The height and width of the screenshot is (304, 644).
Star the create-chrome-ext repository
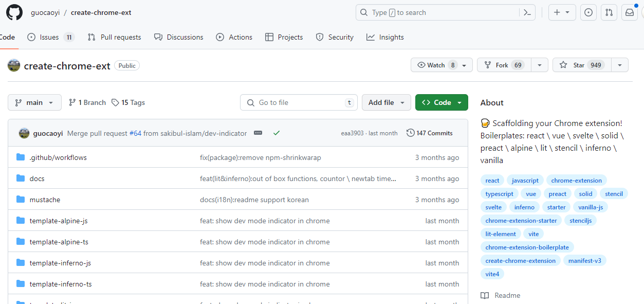pyautogui.click(x=582, y=65)
